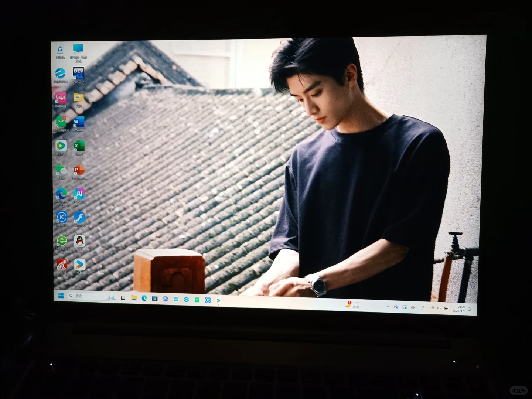Open the Dev-C++ shortcut
The height and width of the screenshot is (399, 532).
coord(78,75)
